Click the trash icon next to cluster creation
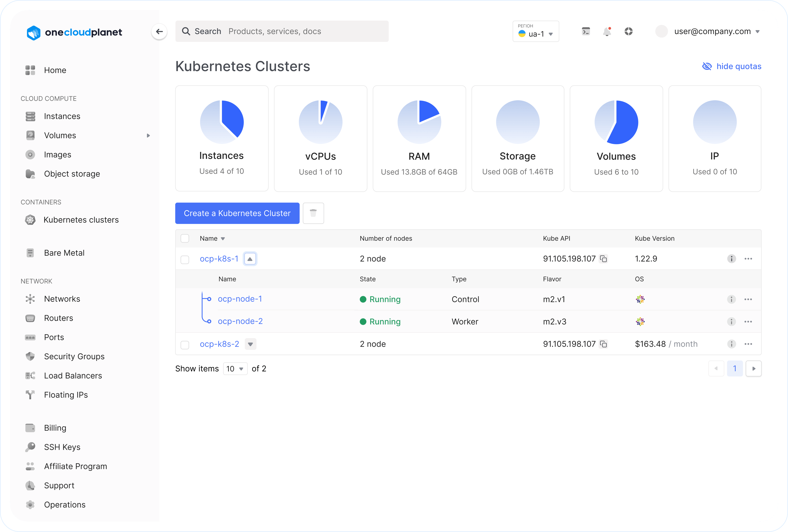Viewport: 788px width, 532px height. coord(313,213)
